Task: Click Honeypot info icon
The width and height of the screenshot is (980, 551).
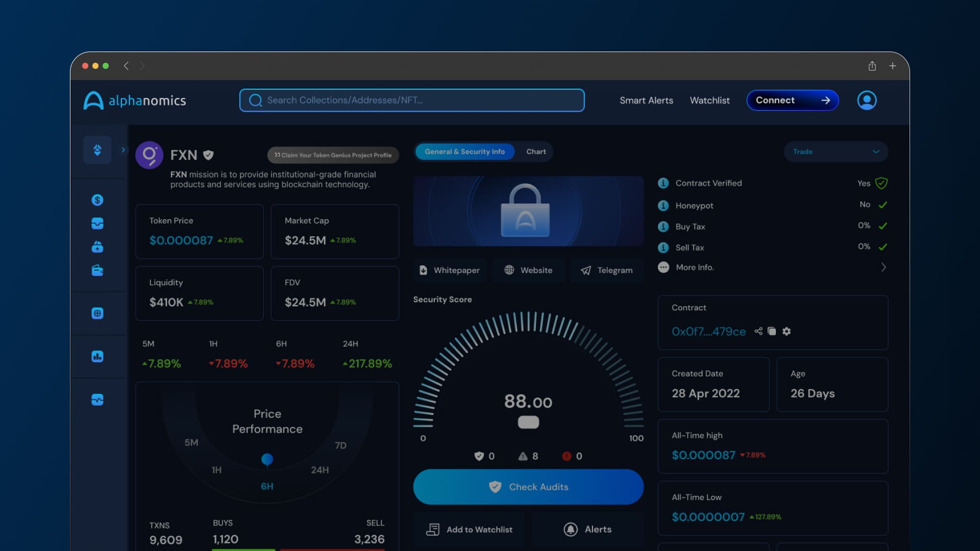Action: (x=663, y=206)
